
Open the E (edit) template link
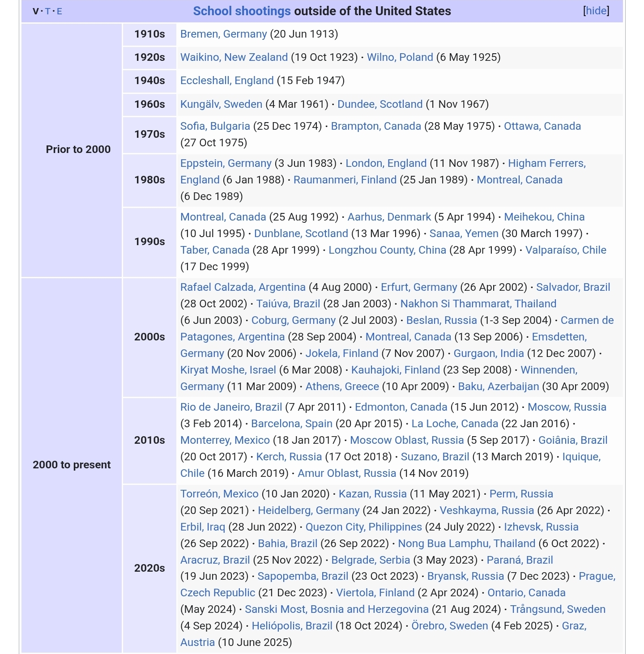point(60,11)
